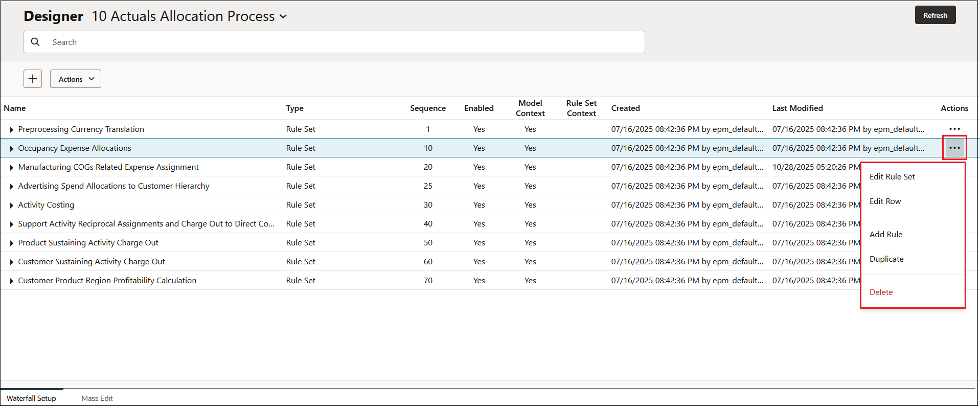Viewport: 980px width, 409px height.
Task: Choose Delete in the context menu
Action: (881, 292)
